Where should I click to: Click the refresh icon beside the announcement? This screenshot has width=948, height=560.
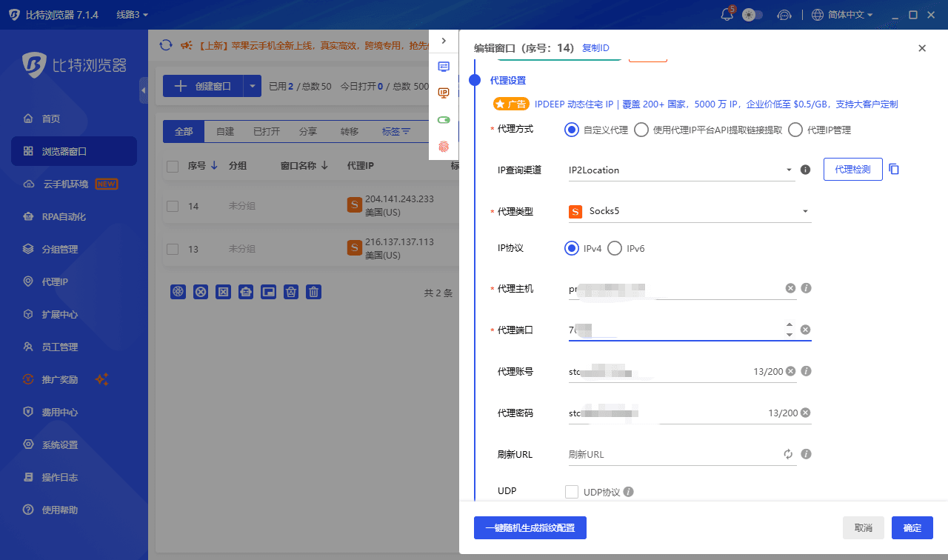click(166, 45)
